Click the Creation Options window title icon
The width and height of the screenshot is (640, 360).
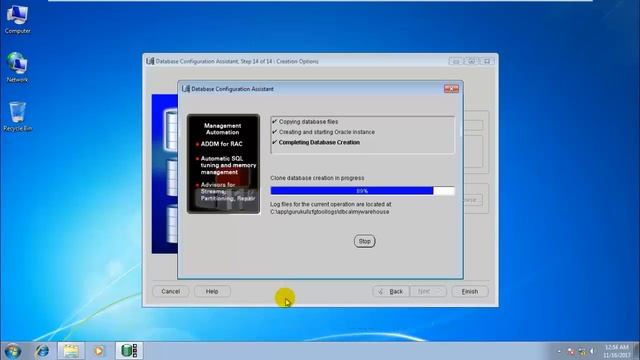pos(150,61)
